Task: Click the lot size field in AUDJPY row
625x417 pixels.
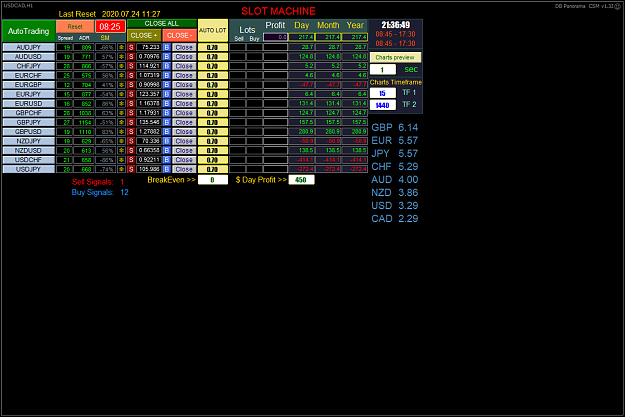Action: (x=213, y=47)
